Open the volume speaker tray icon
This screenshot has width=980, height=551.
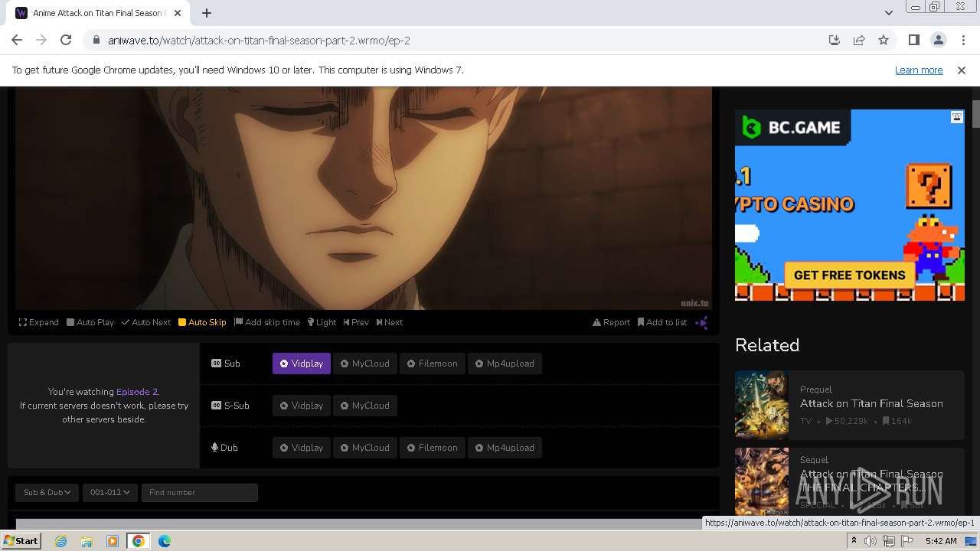pyautogui.click(x=871, y=541)
